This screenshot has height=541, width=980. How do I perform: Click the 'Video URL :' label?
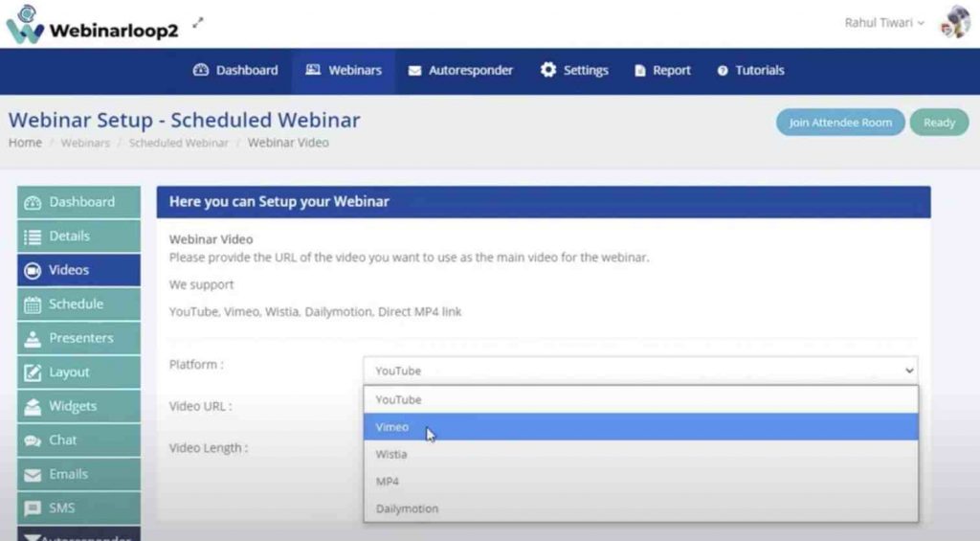[200, 406]
